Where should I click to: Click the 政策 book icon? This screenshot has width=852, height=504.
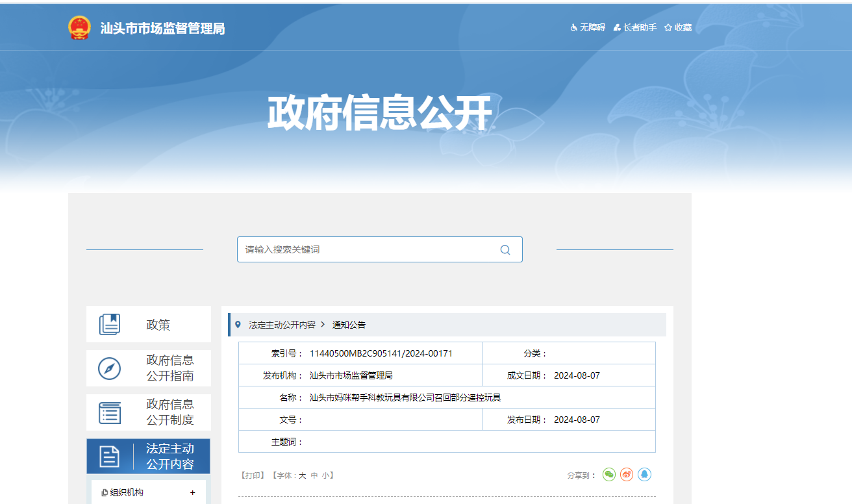click(110, 325)
